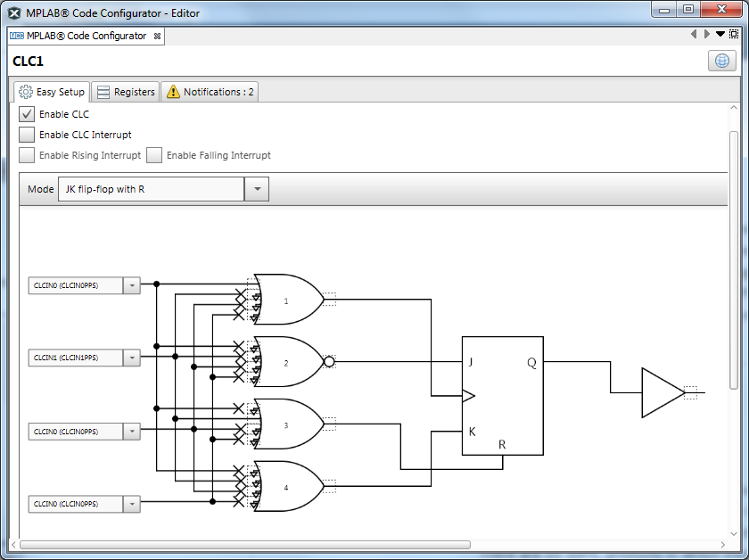
Task: Toggle the final output buffer inversion box
Action: pyautogui.click(x=690, y=392)
